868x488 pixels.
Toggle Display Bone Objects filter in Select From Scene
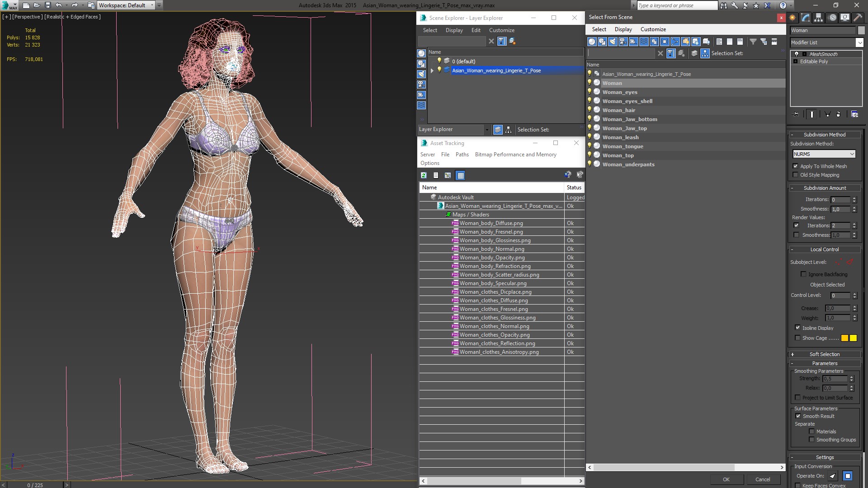675,42
